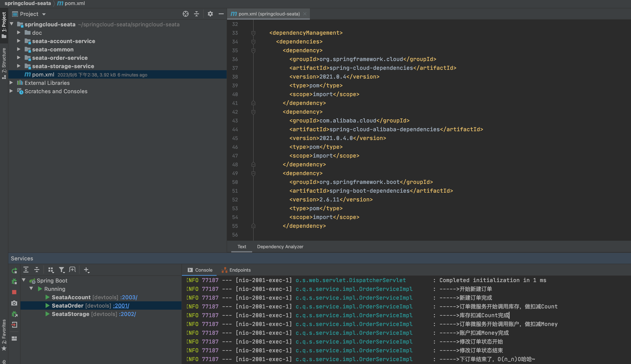Image resolution: width=631 pixels, height=364 pixels.
Task: Rerun services with the green rerun icon
Action: pyautogui.click(x=14, y=271)
